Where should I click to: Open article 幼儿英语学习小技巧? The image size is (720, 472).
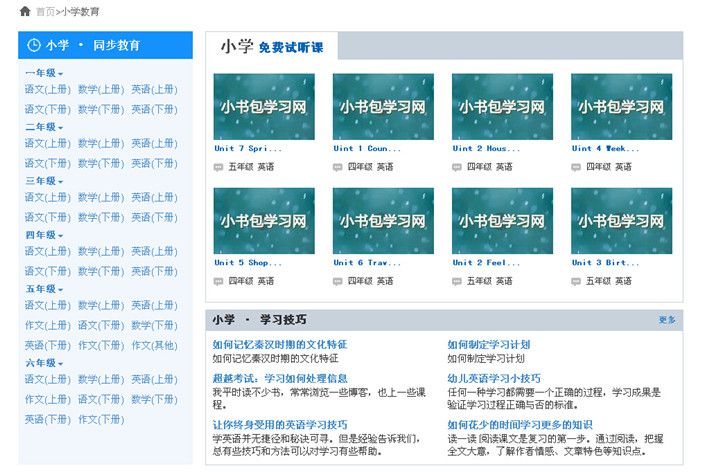coord(493,379)
